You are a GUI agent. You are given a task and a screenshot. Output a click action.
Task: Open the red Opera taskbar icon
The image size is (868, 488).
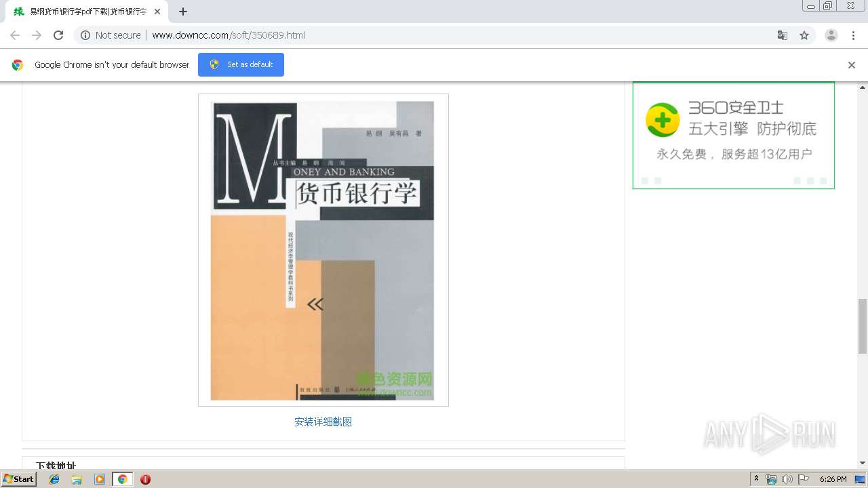coord(145,479)
